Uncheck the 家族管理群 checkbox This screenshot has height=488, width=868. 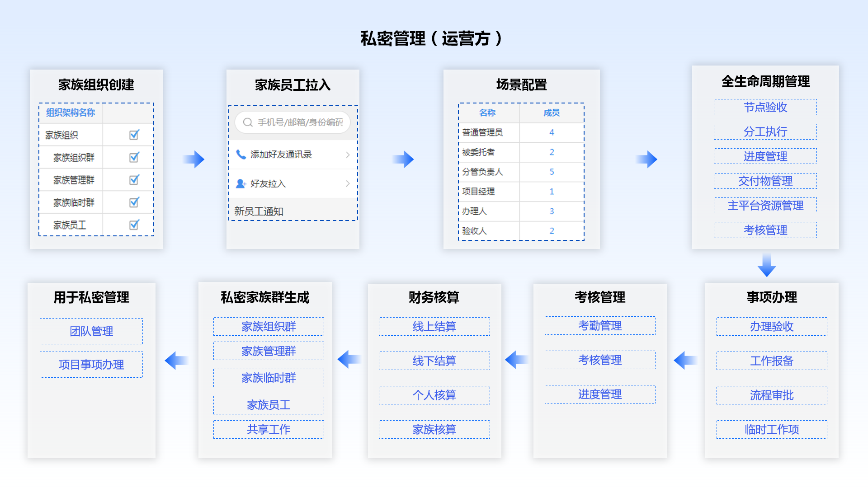coord(134,180)
